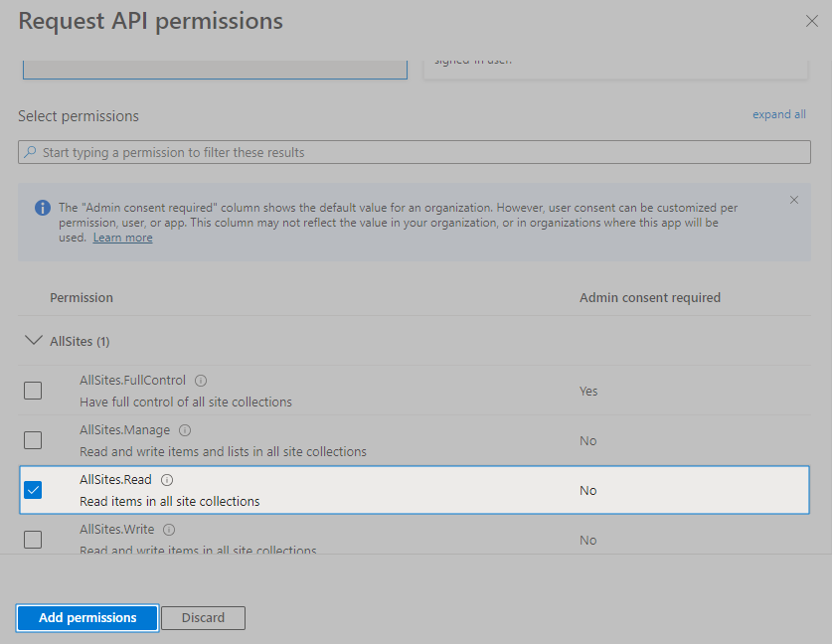832x644 pixels.
Task: Open the Learn more link
Action: pyautogui.click(x=122, y=238)
